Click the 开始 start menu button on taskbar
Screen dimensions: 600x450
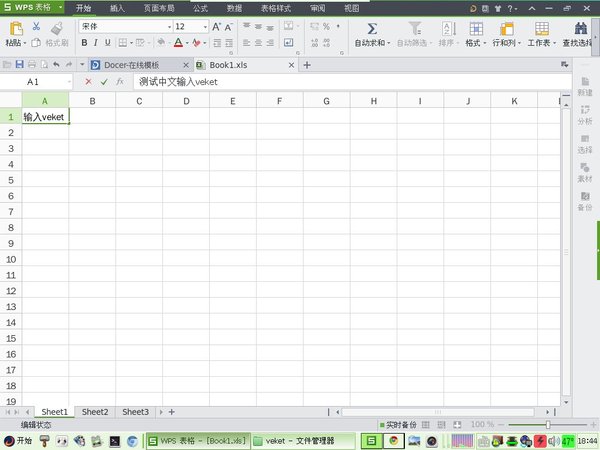18,441
